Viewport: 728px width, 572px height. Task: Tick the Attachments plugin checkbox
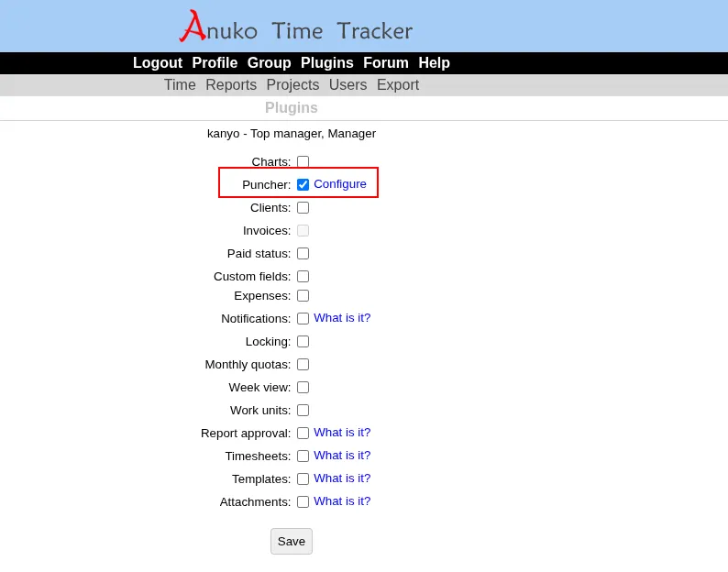(303, 502)
